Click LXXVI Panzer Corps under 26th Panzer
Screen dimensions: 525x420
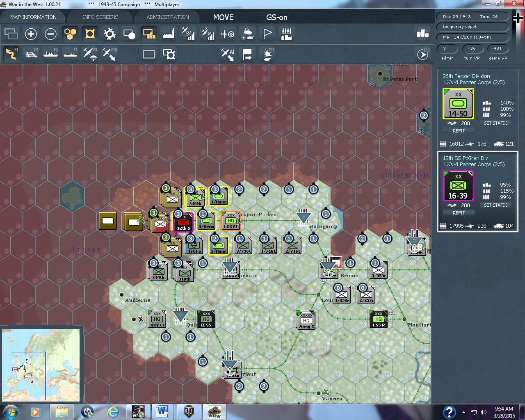pos(474,82)
